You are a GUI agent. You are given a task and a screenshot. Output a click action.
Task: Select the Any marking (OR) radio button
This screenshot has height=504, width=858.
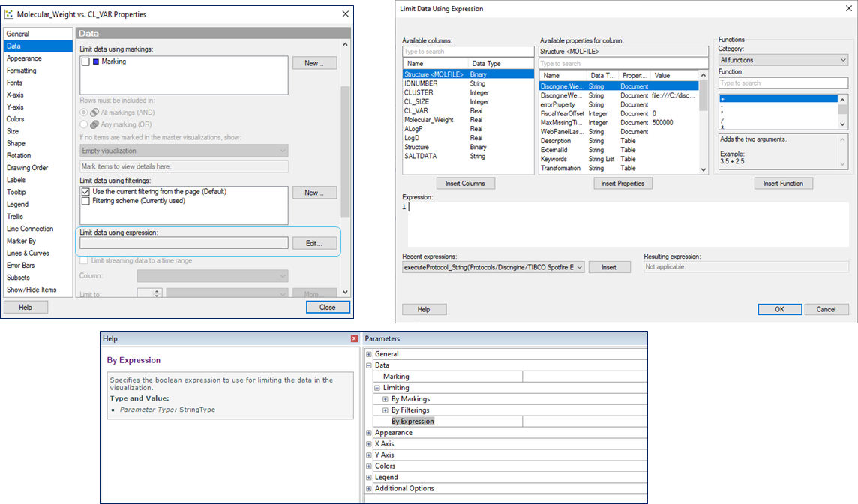click(x=84, y=124)
